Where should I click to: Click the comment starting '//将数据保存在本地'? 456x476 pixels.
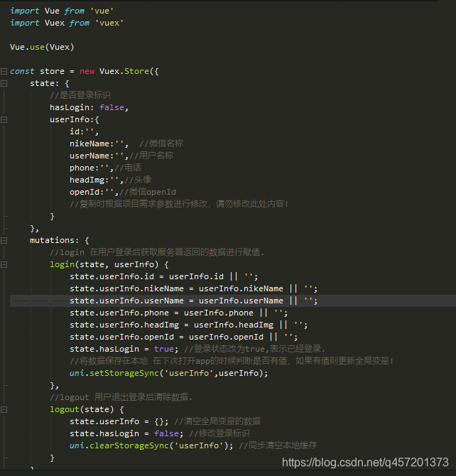click(x=232, y=361)
